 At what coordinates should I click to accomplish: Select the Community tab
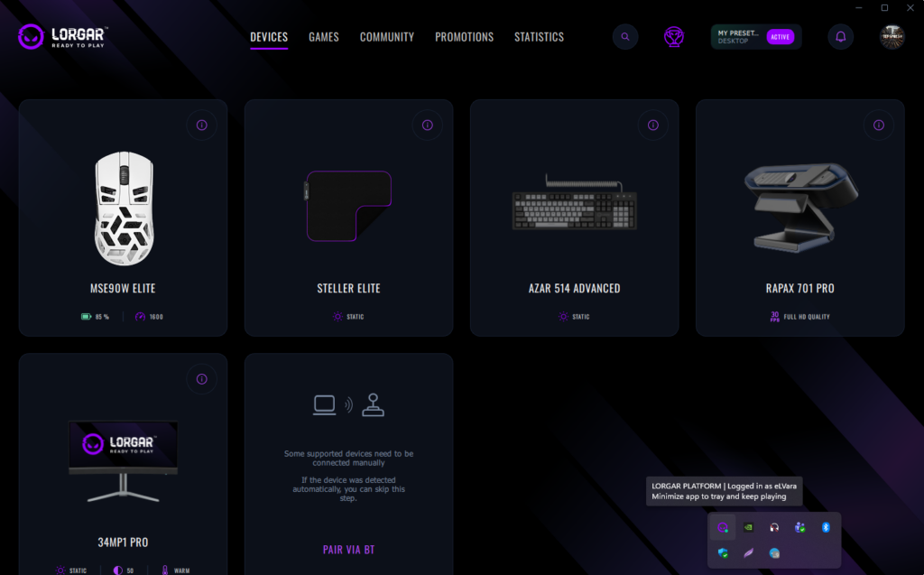point(386,37)
